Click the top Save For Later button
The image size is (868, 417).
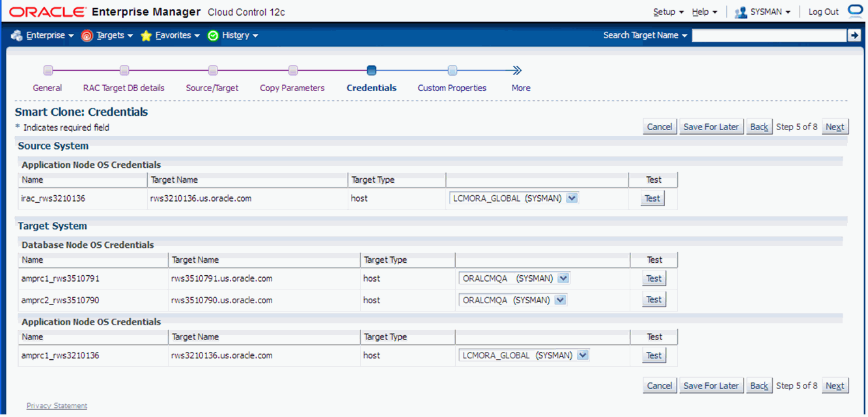coord(711,127)
